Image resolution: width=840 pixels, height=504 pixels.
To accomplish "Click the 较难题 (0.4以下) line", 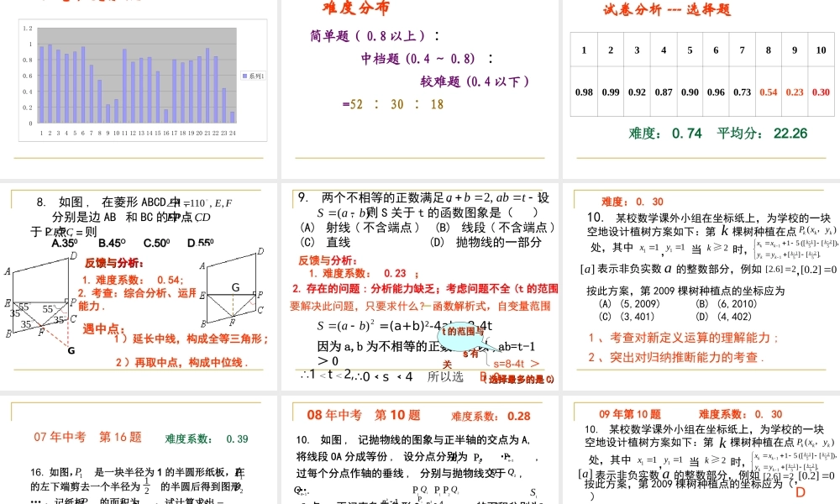I will (475, 81).
